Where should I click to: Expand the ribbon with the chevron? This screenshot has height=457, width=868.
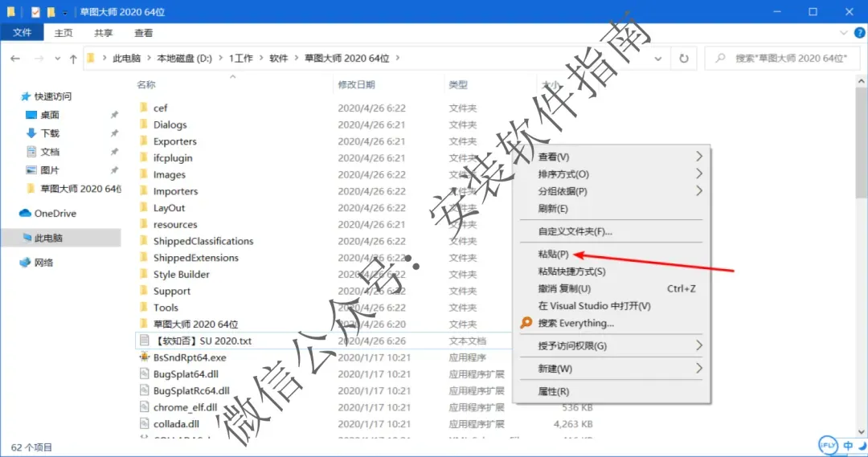tap(844, 33)
